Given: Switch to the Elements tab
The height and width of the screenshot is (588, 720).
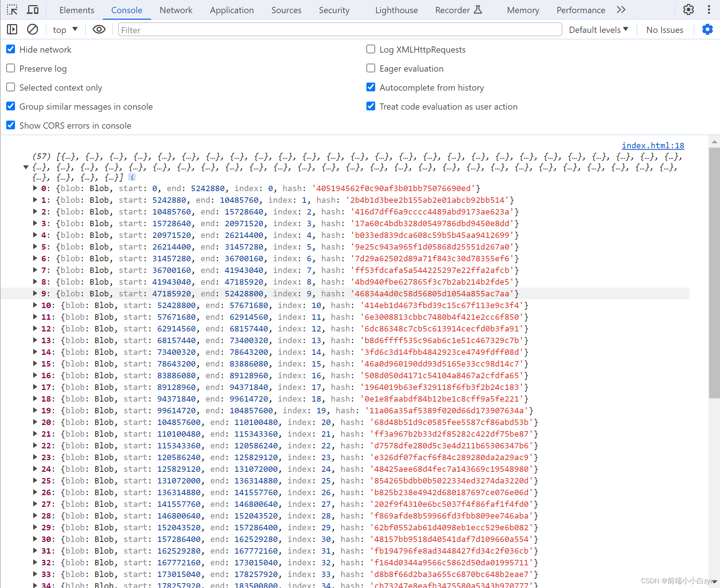Looking at the screenshot, I should (77, 10).
